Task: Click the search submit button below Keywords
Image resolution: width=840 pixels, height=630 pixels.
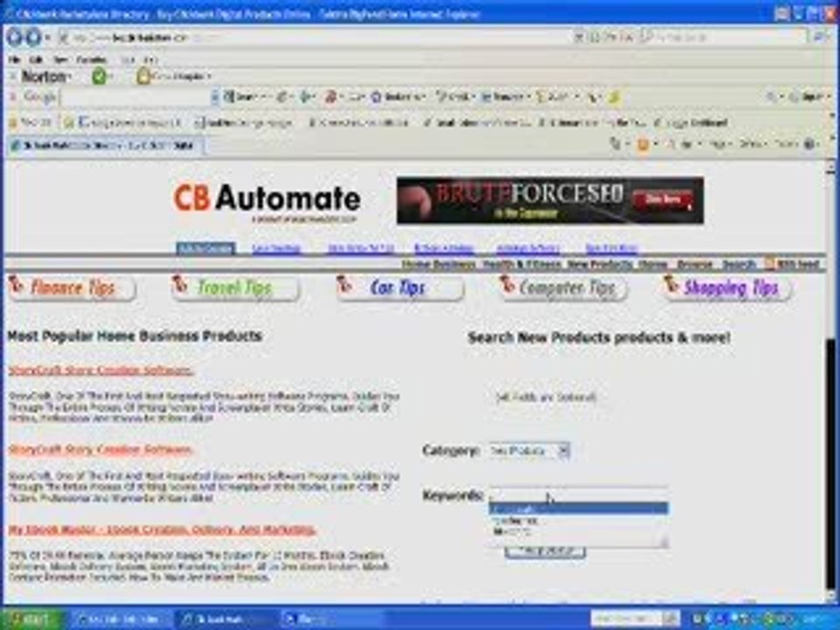Action: (545, 552)
